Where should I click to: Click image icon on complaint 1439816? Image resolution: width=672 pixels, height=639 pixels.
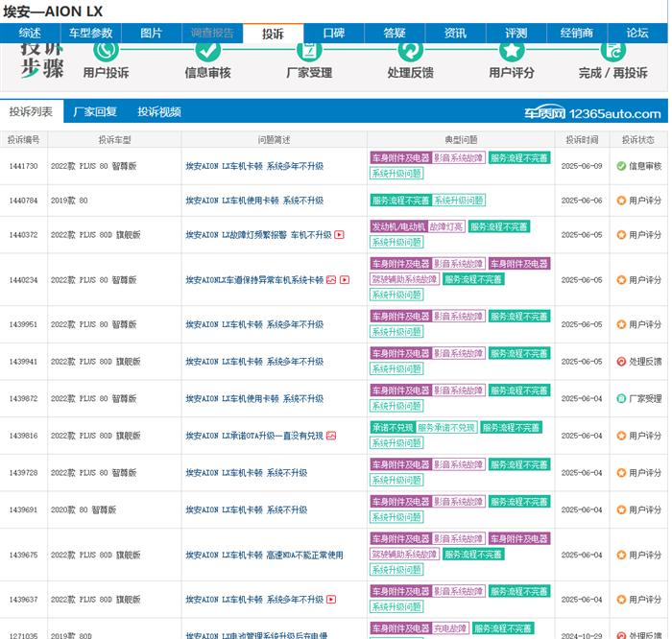pos(331,436)
